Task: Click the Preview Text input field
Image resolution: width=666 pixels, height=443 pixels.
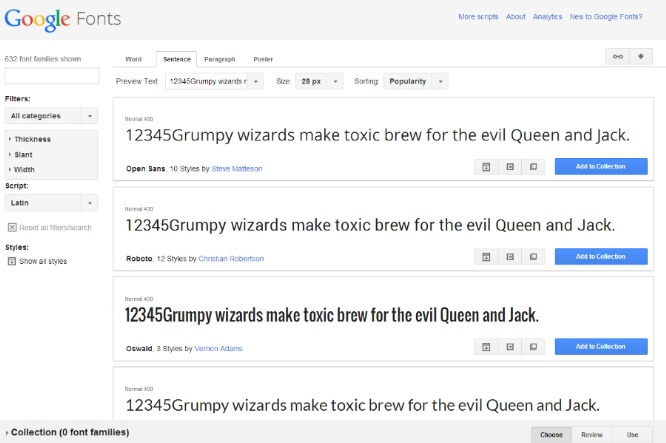Action: tap(207, 82)
